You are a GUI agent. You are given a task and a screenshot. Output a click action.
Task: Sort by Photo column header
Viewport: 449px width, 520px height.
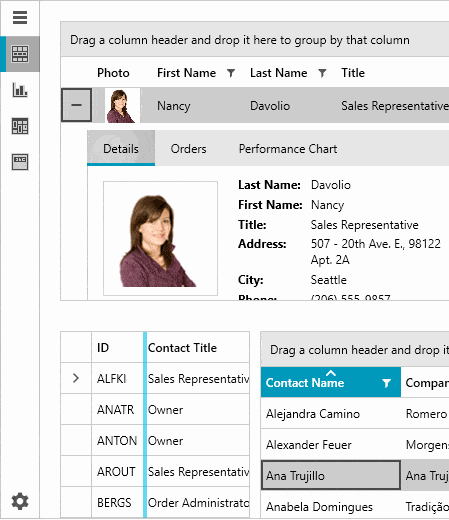click(113, 73)
